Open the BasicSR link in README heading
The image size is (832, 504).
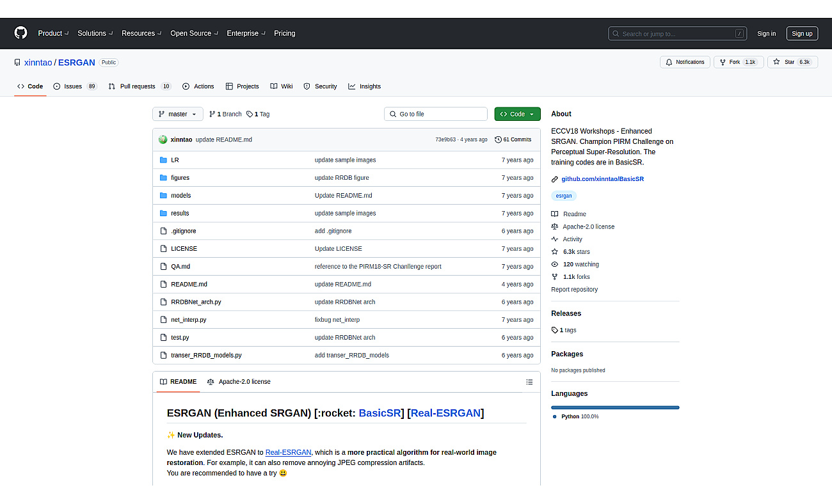(x=380, y=413)
